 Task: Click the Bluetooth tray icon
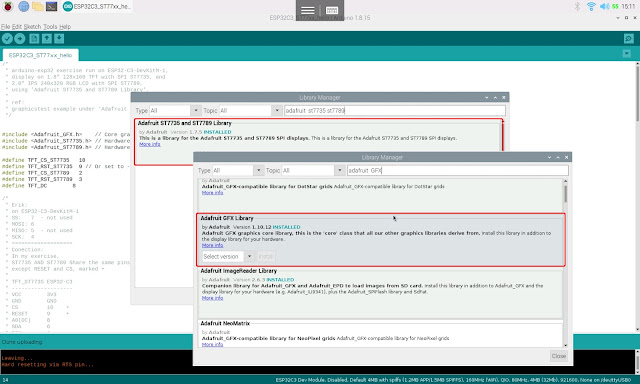click(x=577, y=6)
